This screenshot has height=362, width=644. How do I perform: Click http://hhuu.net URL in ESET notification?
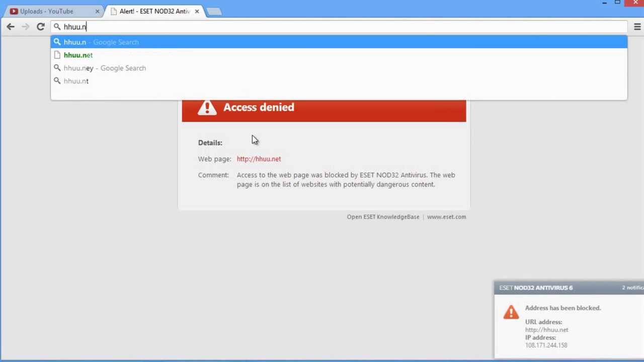546,330
